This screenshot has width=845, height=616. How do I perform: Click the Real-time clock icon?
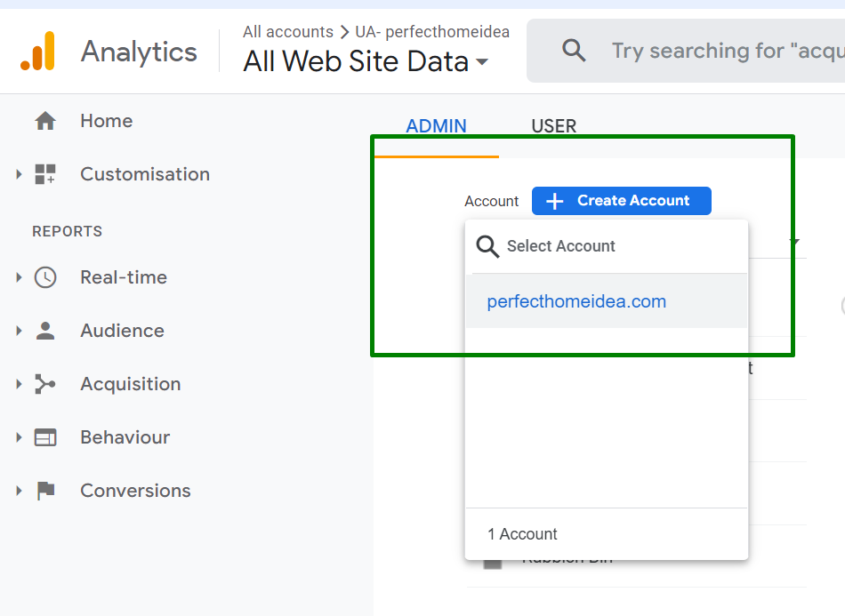pyautogui.click(x=45, y=277)
